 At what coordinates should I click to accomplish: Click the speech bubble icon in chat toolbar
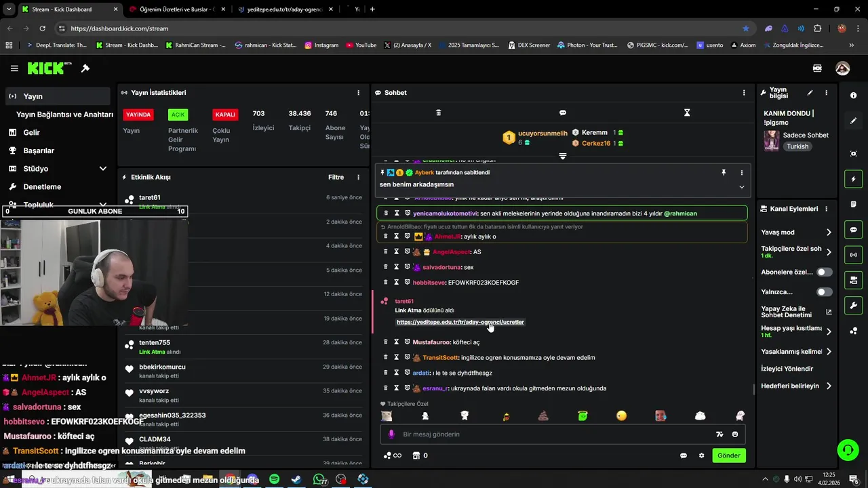(563, 113)
